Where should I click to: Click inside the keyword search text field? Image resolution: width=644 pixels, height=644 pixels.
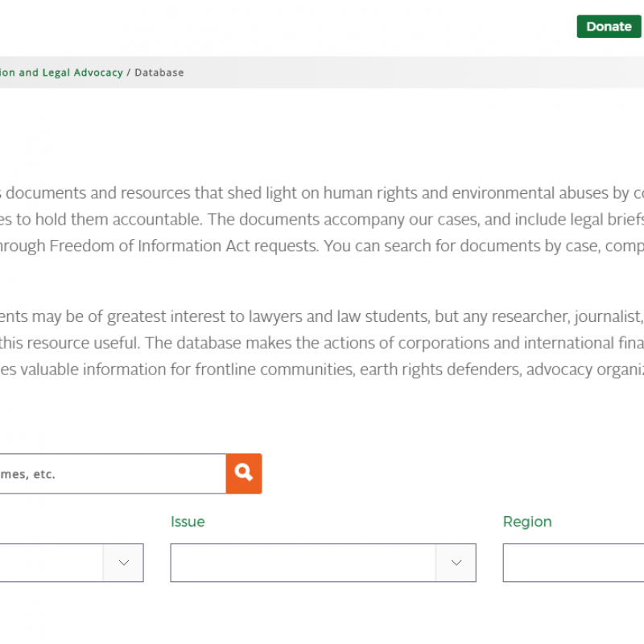(x=113, y=473)
